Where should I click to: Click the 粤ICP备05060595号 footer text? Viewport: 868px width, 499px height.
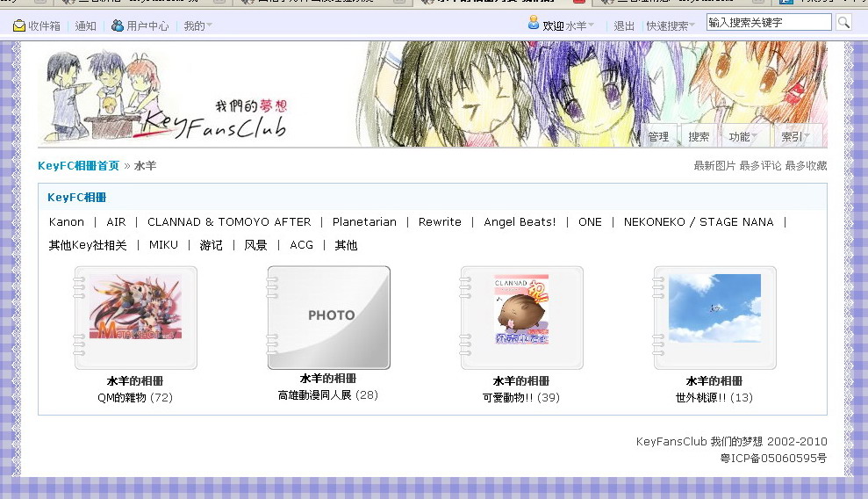(773, 458)
